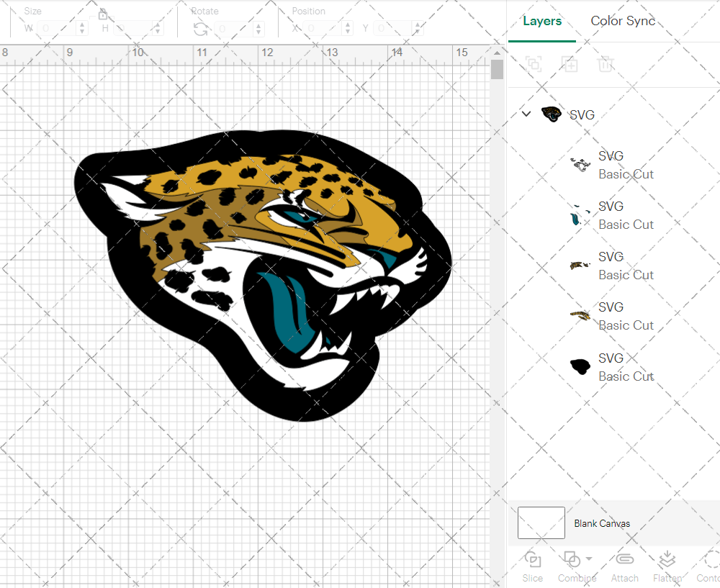The image size is (720, 588).
Task: Select the black SVG Basic Cut layer
Action: pyautogui.click(x=613, y=367)
